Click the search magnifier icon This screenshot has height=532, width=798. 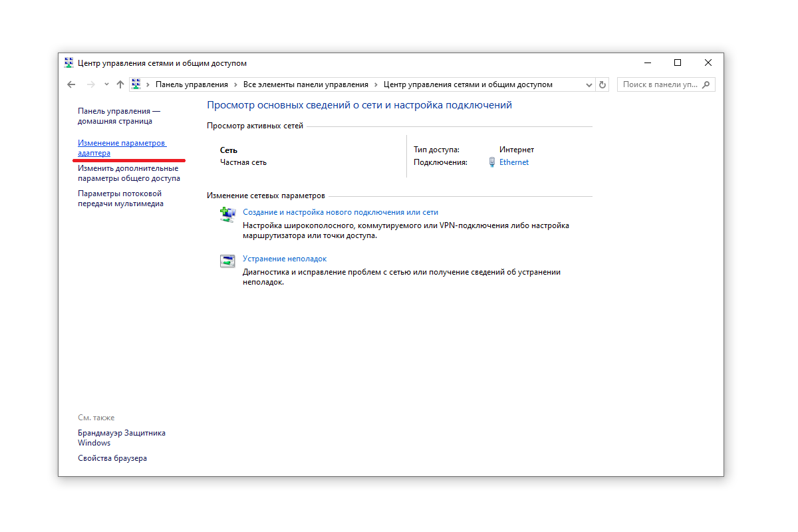[706, 84]
